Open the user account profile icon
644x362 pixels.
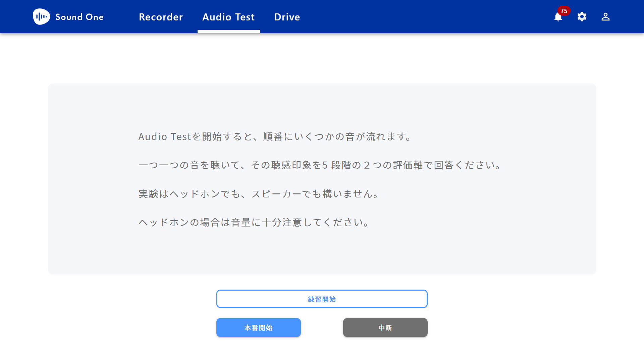point(605,17)
